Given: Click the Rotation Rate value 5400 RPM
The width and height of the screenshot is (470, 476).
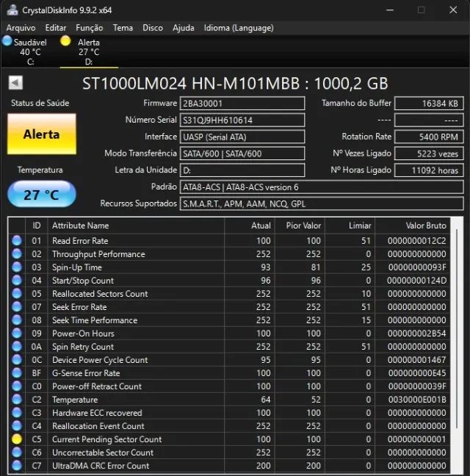Looking at the screenshot, I should 429,137.
